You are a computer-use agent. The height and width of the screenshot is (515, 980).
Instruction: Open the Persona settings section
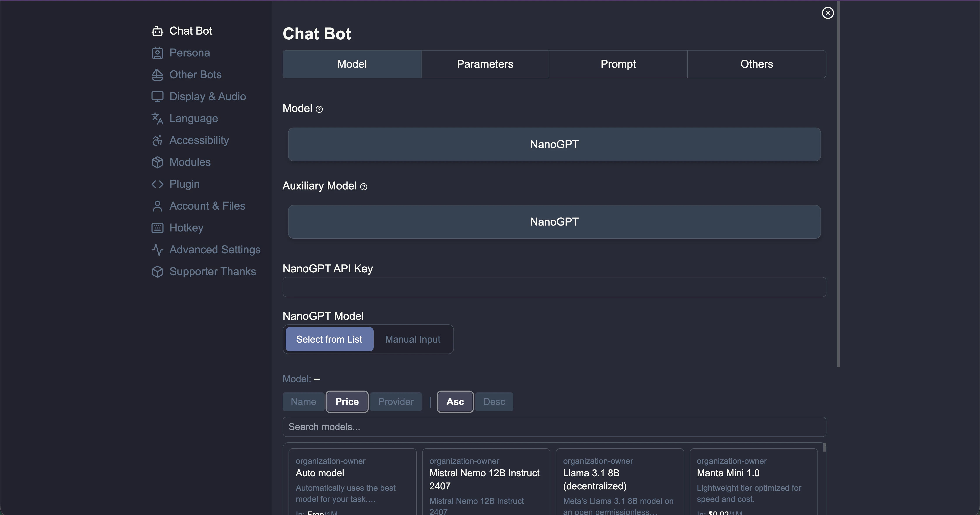[x=189, y=53]
